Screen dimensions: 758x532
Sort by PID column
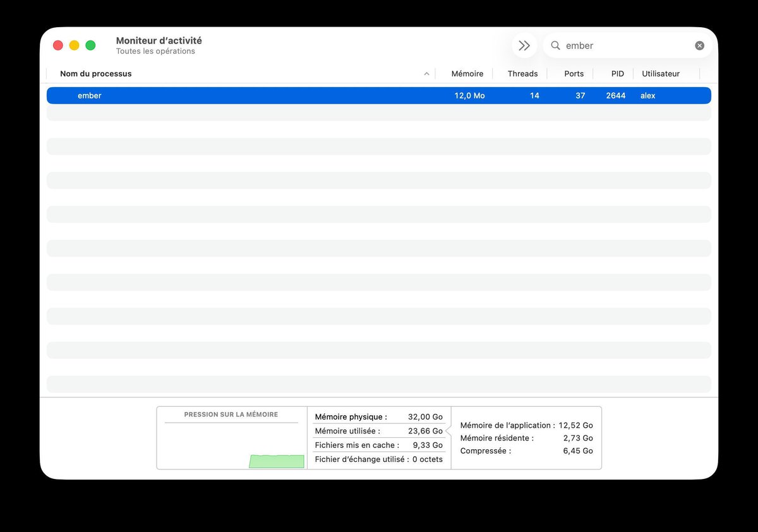(617, 74)
